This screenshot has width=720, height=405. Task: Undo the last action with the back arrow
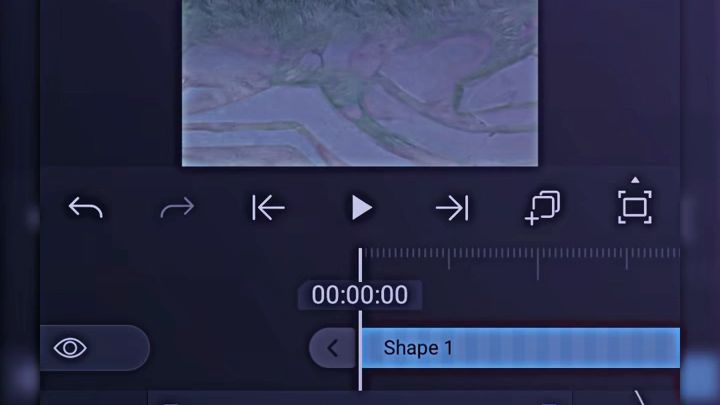click(x=85, y=208)
